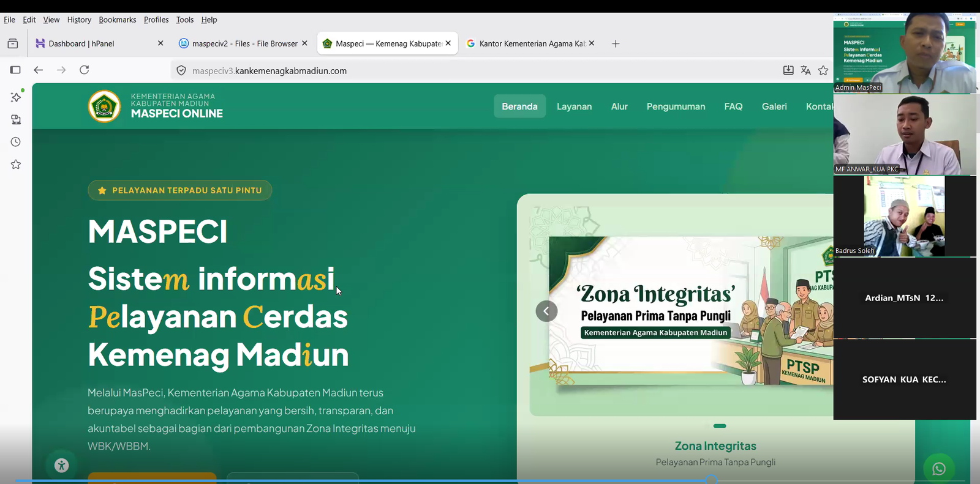Open the FAQ nav link

[733, 106]
